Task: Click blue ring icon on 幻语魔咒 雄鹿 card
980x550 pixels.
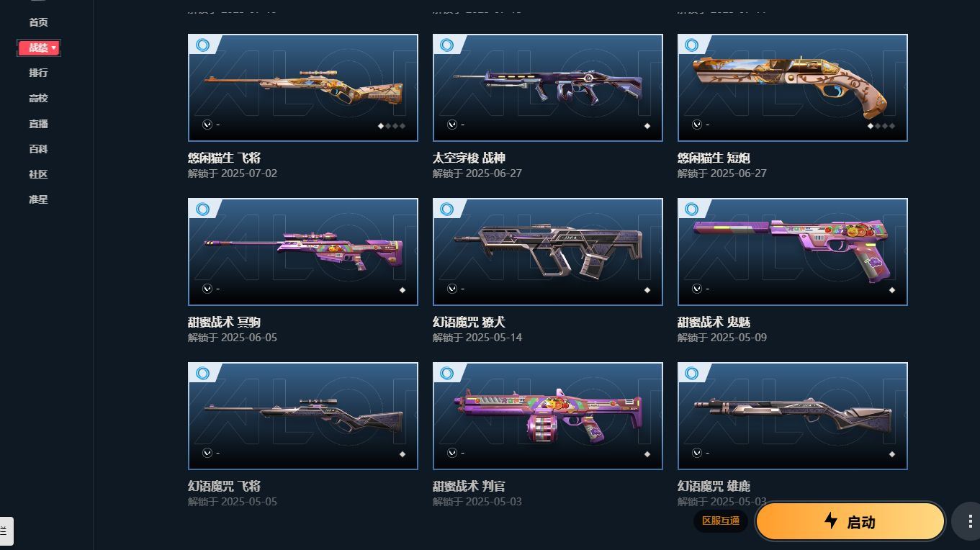Action: pos(692,373)
